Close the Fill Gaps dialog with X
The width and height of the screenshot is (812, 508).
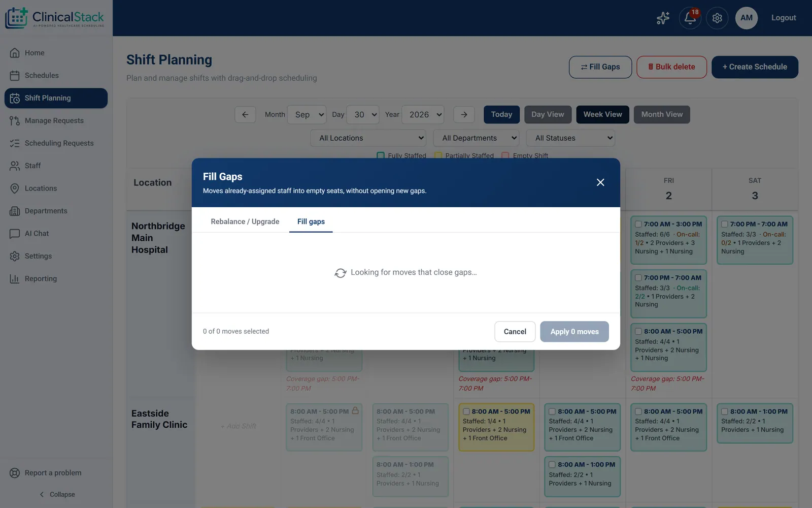(600, 182)
